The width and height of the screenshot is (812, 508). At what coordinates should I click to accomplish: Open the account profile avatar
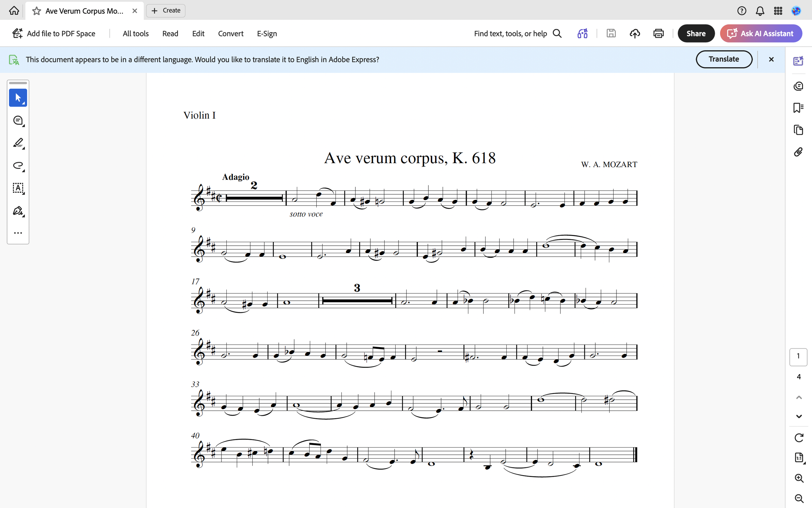point(796,11)
